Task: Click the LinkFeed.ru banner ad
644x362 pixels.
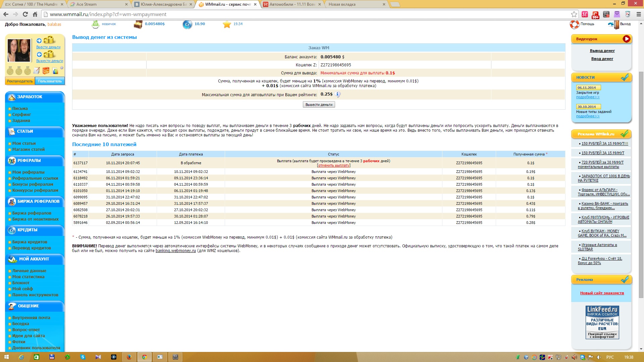Action: tap(602, 322)
